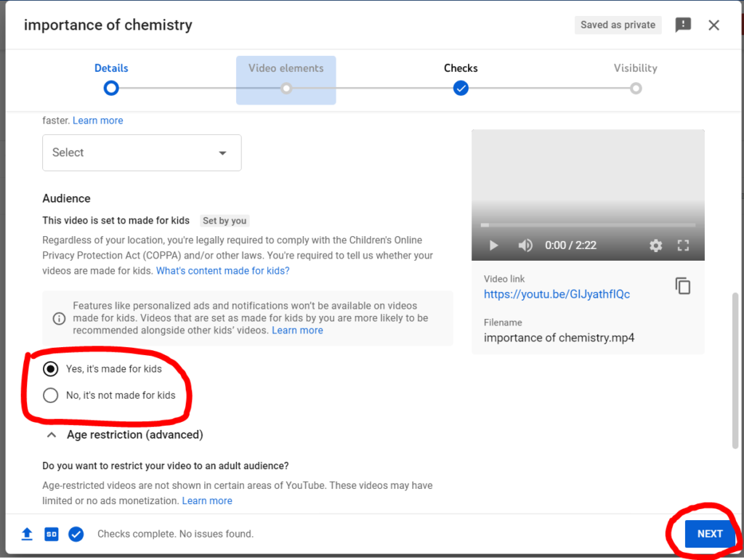
Task: Close the upload dialog
Action: tap(713, 25)
